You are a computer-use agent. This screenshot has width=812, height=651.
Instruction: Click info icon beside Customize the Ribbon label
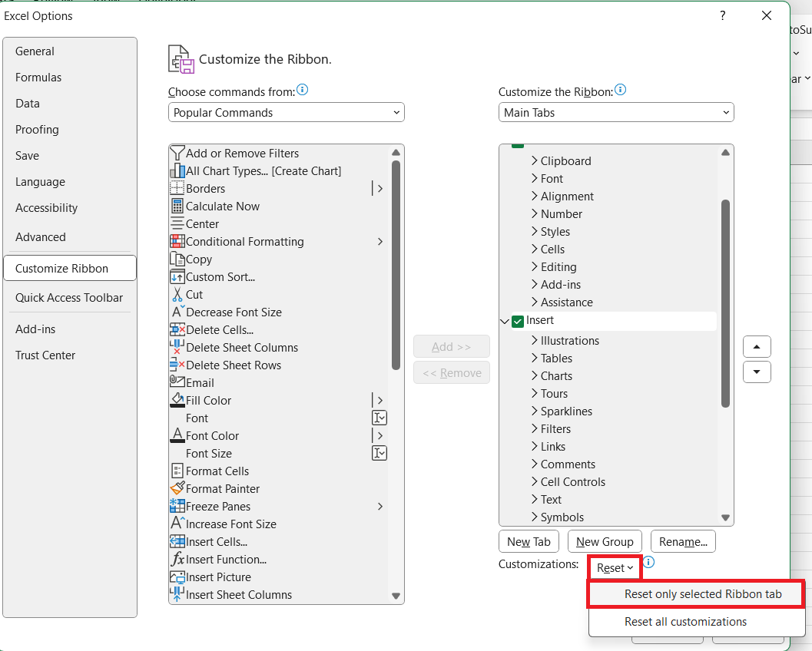pos(620,90)
